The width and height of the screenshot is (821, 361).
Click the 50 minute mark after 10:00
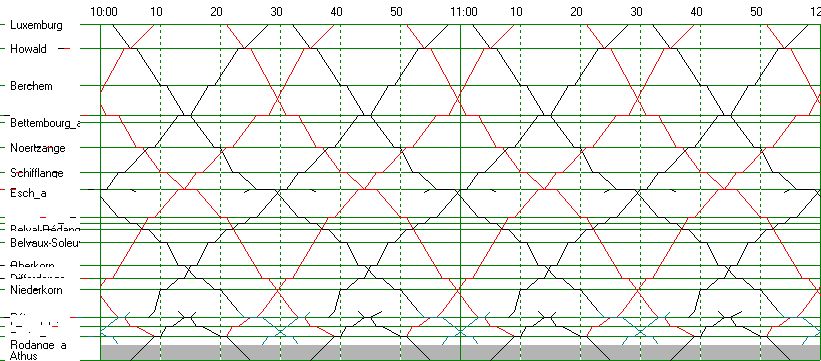[x=396, y=12]
